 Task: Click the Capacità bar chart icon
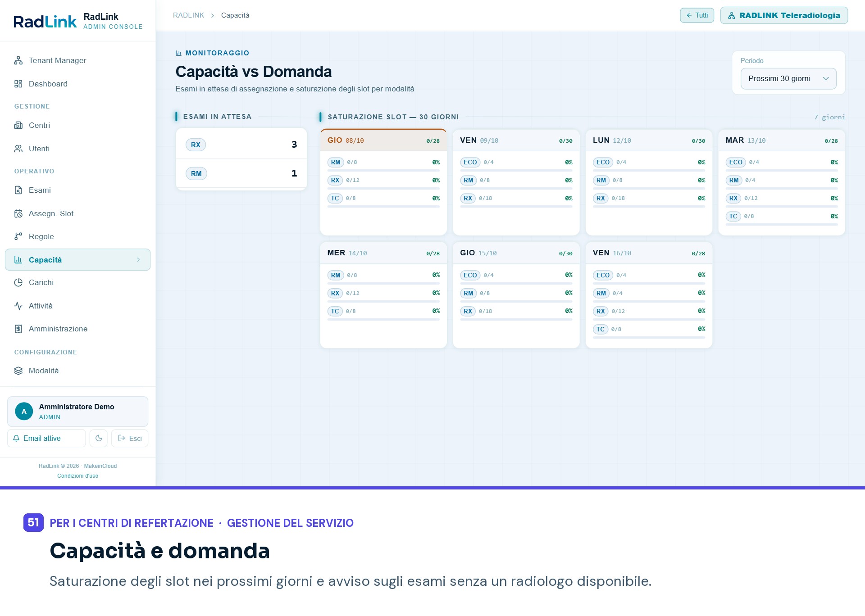(x=18, y=260)
